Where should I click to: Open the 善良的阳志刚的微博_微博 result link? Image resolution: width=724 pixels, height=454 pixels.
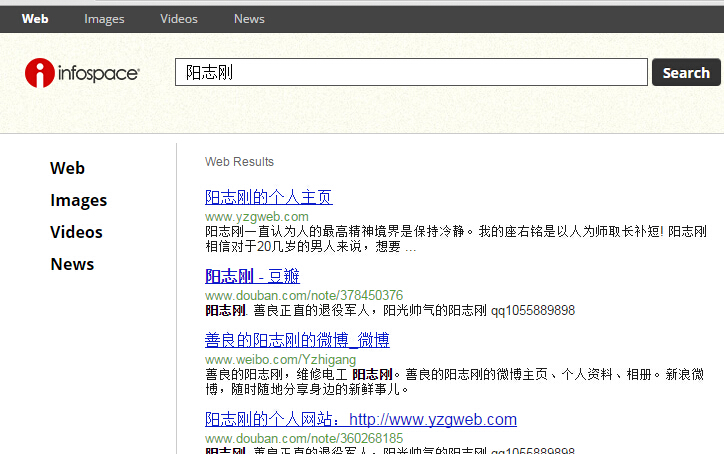pos(297,340)
